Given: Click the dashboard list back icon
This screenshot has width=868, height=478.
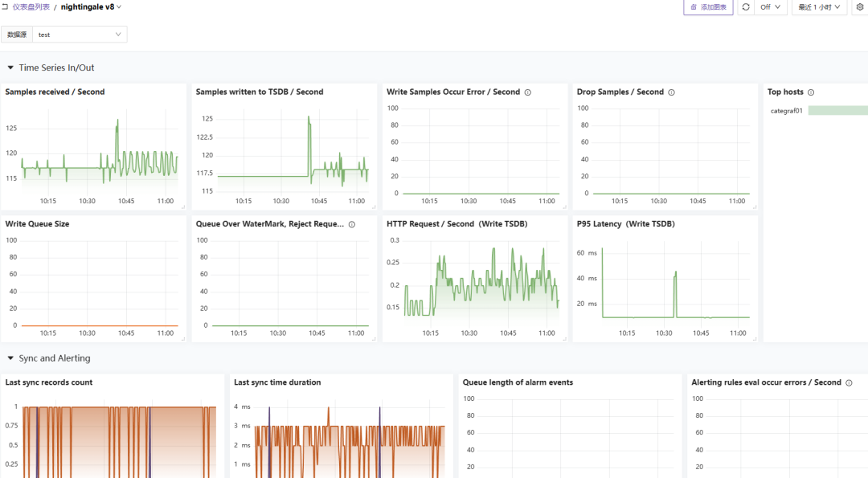Looking at the screenshot, I should point(5,6).
